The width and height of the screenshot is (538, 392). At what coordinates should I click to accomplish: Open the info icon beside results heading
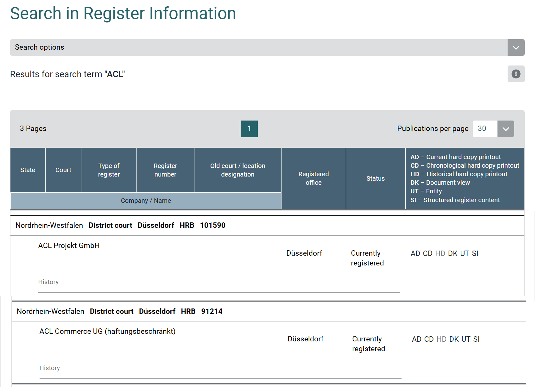tap(516, 74)
